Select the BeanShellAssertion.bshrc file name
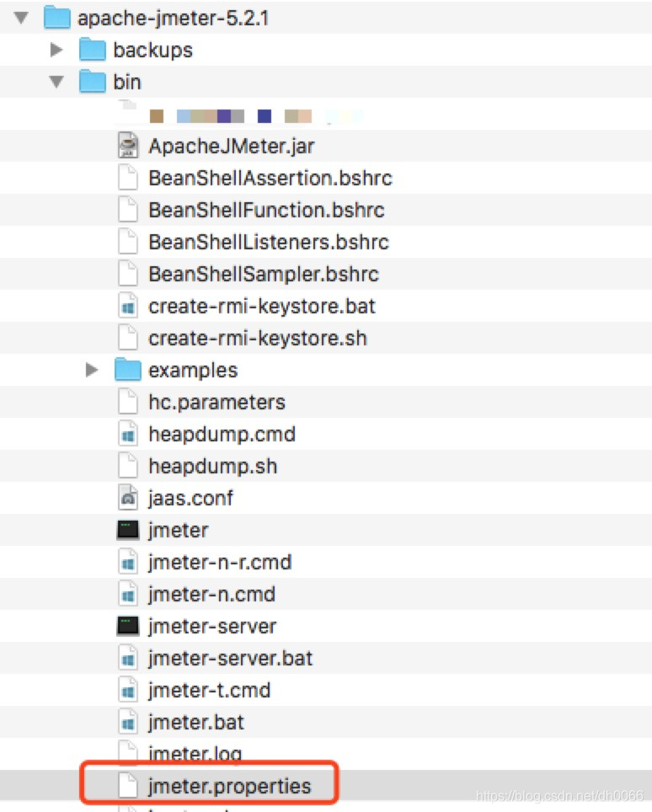The height and width of the screenshot is (812, 652). pyautogui.click(x=270, y=178)
